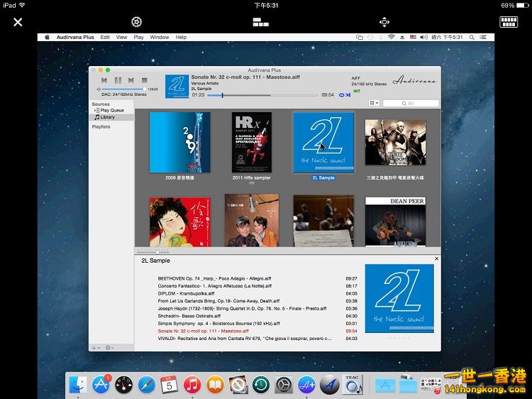Click the library search field
The width and height of the screenshot is (532, 399).
(410, 103)
